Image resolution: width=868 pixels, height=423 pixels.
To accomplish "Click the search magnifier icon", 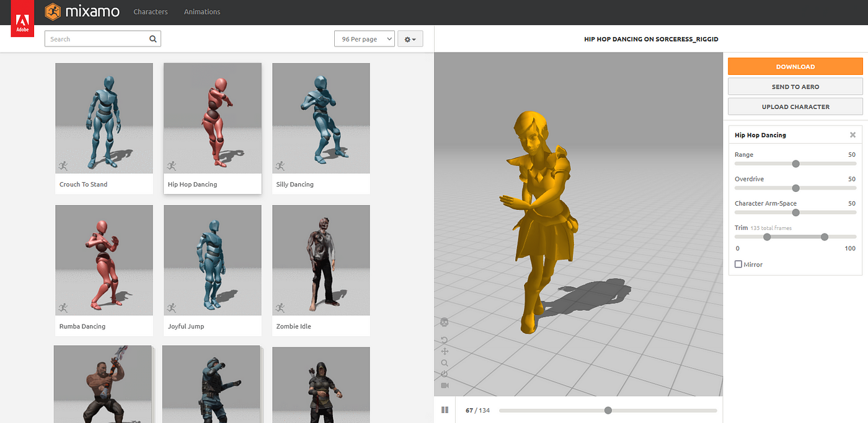I will 153,39.
